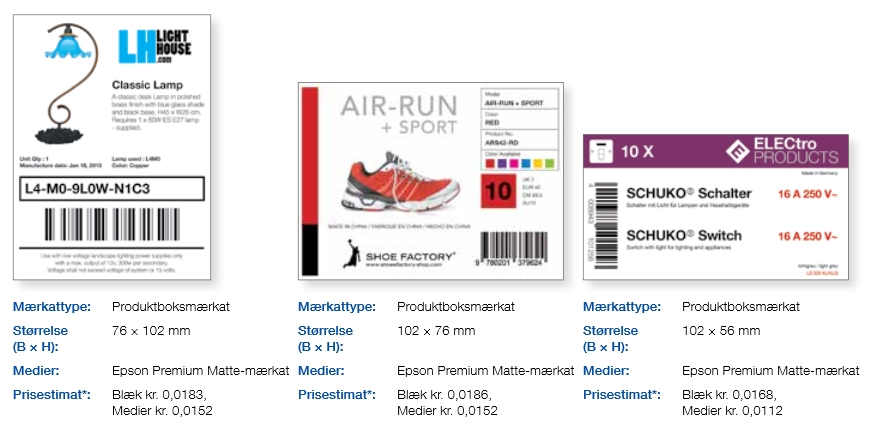
Task: Click the ELECtro Products diamond logo
Action: point(739,154)
